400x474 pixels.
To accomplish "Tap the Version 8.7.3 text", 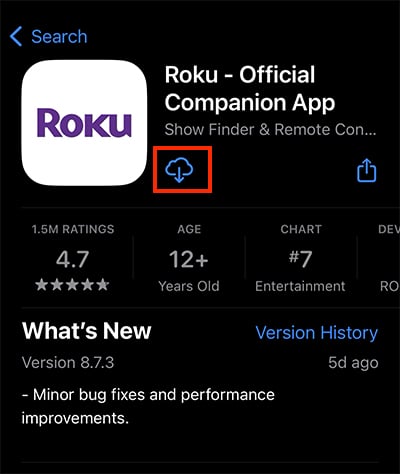I will [68, 363].
